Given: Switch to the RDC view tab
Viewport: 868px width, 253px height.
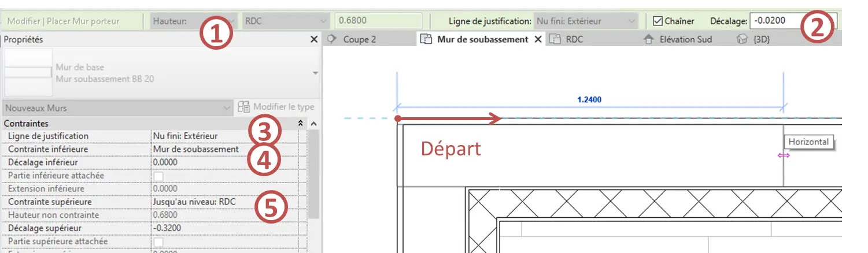Looking at the screenshot, I should [574, 39].
